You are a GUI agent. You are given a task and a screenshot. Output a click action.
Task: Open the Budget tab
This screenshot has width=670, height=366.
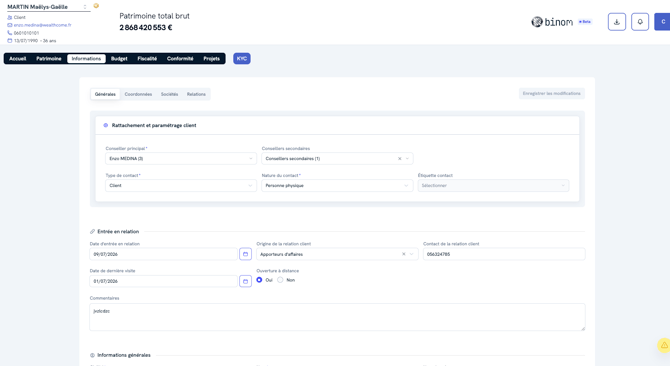point(119,59)
